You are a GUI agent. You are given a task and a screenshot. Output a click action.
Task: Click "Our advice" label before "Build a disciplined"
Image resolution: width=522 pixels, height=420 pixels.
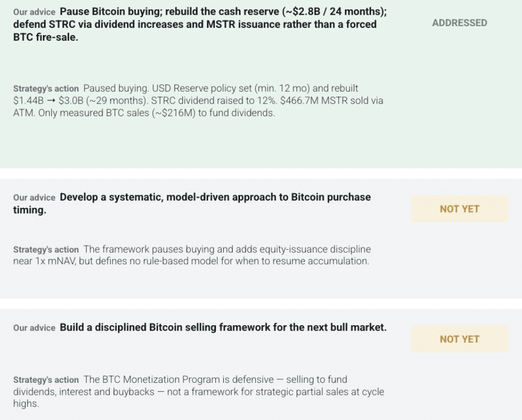(x=34, y=328)
